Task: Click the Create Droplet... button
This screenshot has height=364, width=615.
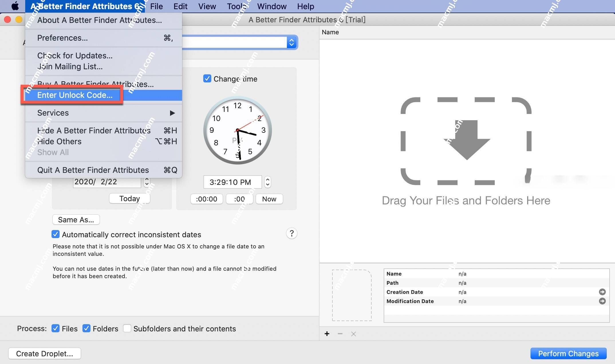Action: (45, 353)
